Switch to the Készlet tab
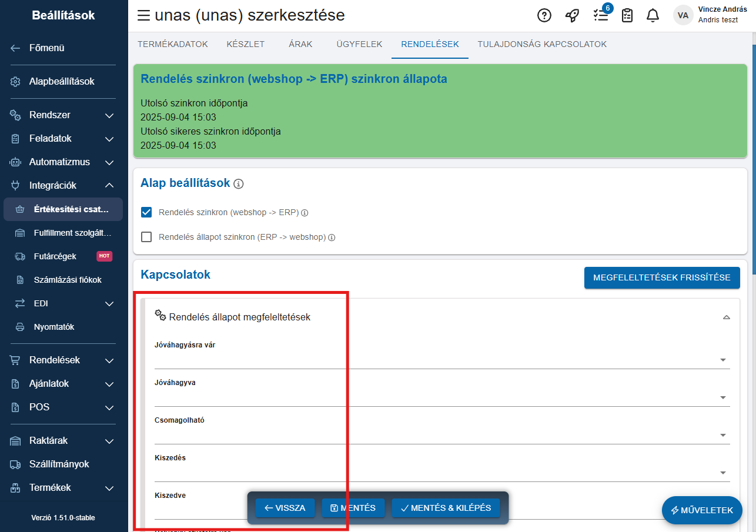The width and height of the screenshot is (756, 532). (246, 44)
